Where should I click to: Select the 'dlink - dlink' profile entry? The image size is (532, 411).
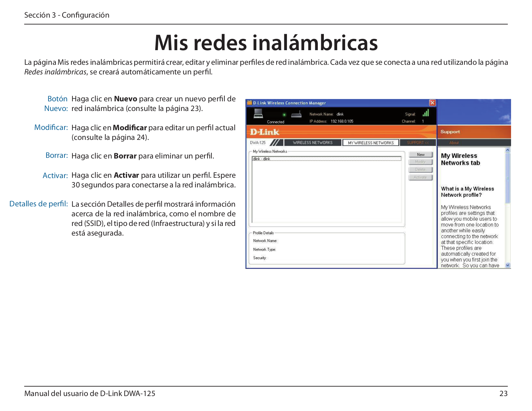click(x=262, y=159)
